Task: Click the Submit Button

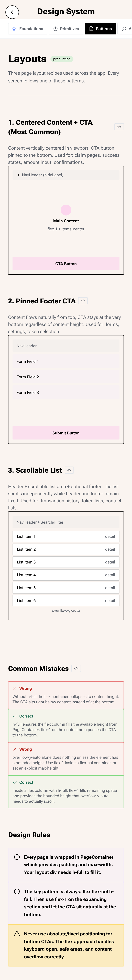Action: coord(66,433)
